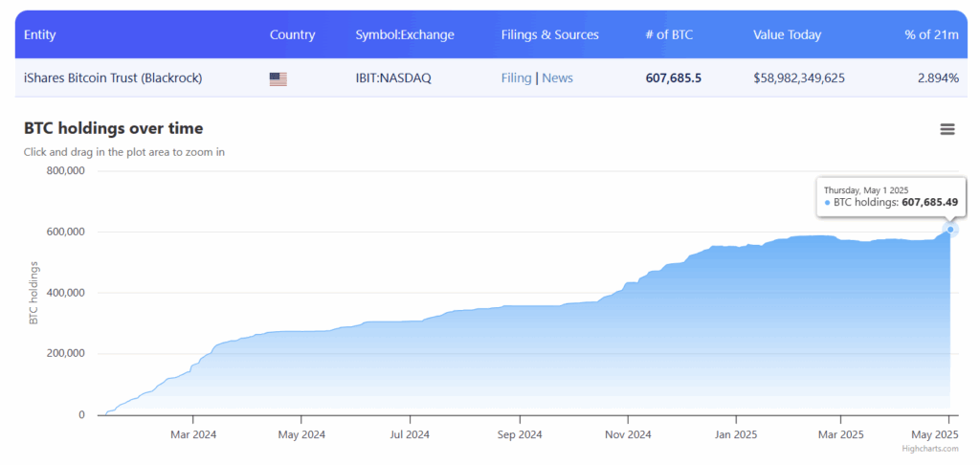Sort by # of BTC column header
This screenshot has height=465, width=980.
click(669, 34)
